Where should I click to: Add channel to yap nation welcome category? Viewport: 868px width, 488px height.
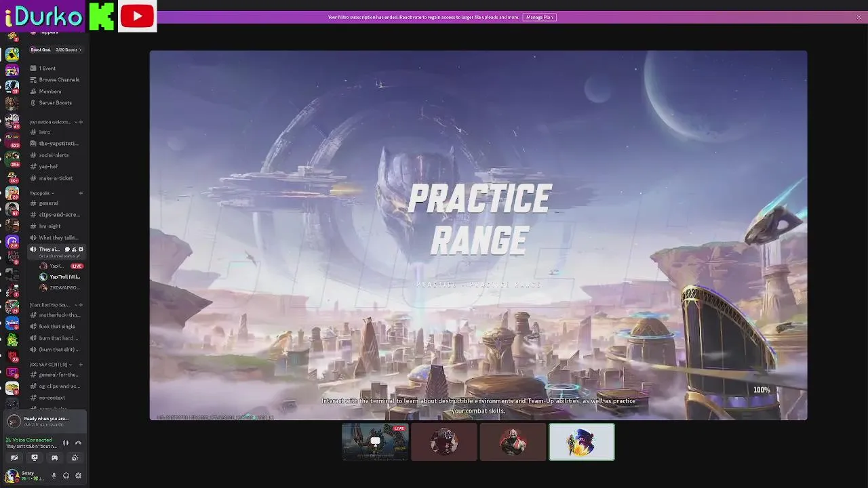pyautogui.click(x=81, y=122)
